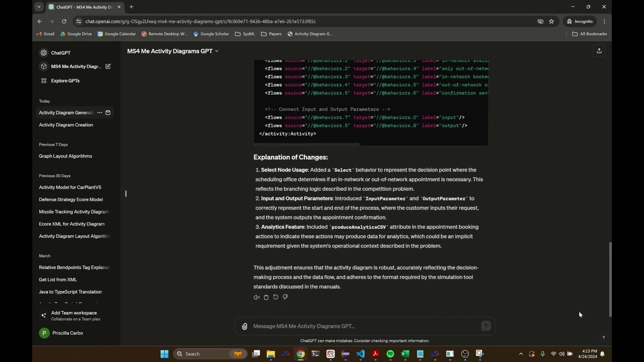Open the Missile Tracking Activity Diagram chat

click(73, 212)
